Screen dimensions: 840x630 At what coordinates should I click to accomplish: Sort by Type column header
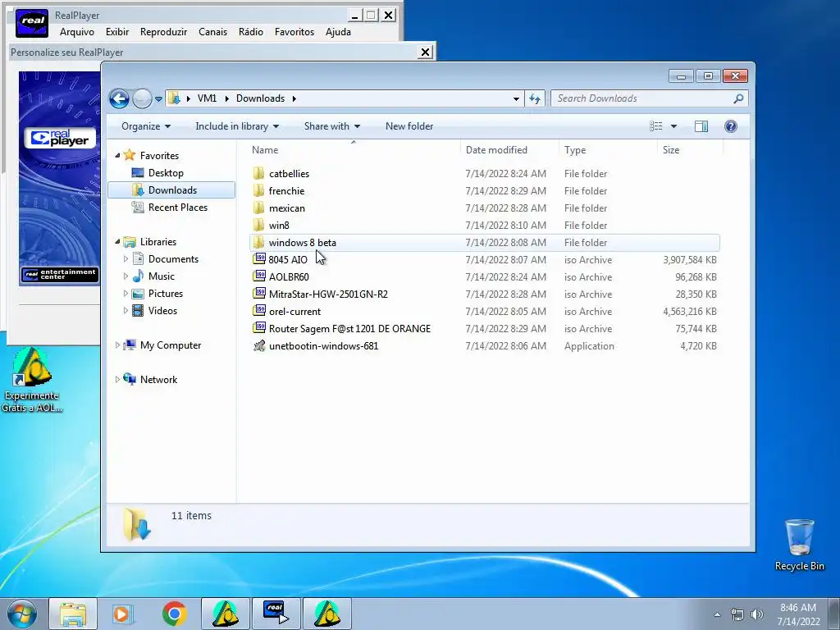point(608,150)
